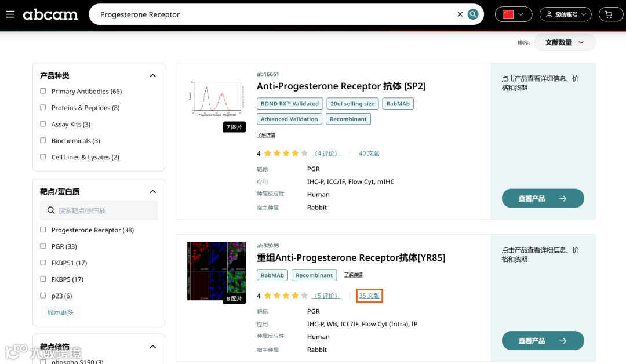
Task: Open the ab32085 fluorescence image thumbnail
Action: click(216, 271)
